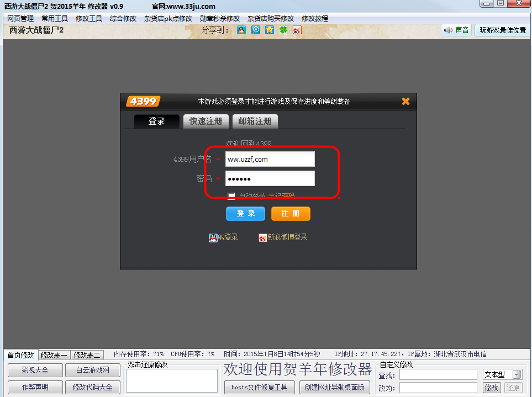Viewport: 532px width, 397px height.
Task: Click the 修改 button in 自定义修改
Action: tap(491, 388)
